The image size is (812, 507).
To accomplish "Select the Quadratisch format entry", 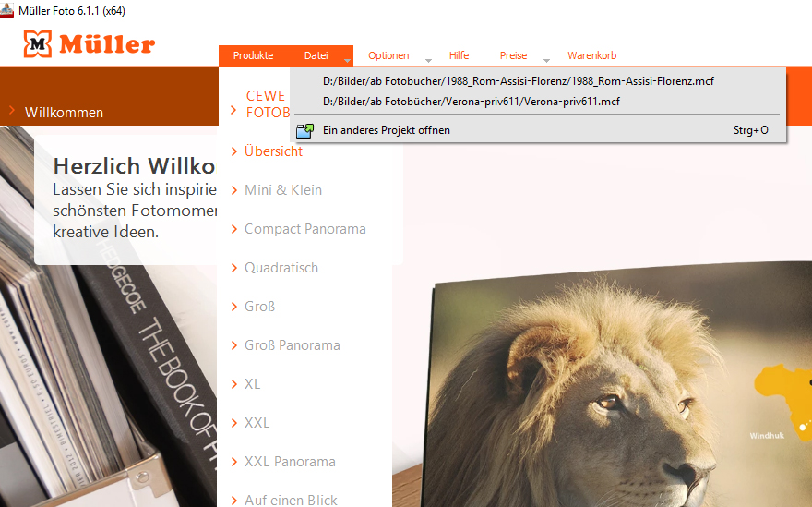I will 281,268.
